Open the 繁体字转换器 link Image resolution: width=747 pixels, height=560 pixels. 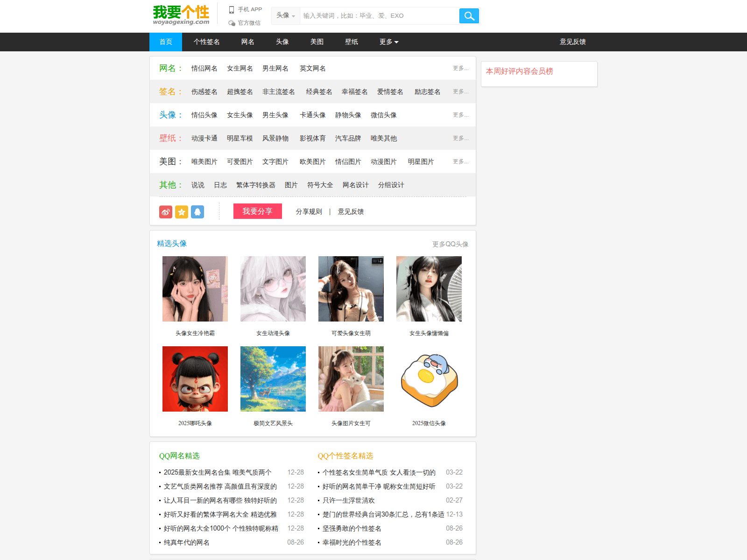[x=255, y=185]
